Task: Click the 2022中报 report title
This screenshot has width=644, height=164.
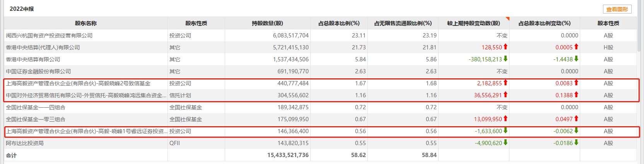Action: [x=22, y=9]
